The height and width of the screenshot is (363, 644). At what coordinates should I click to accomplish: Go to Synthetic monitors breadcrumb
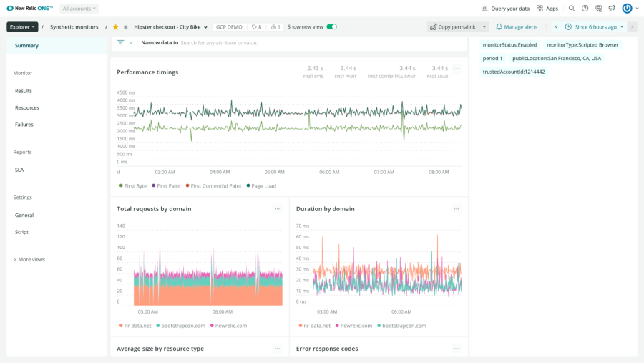(x=74, y=27)
